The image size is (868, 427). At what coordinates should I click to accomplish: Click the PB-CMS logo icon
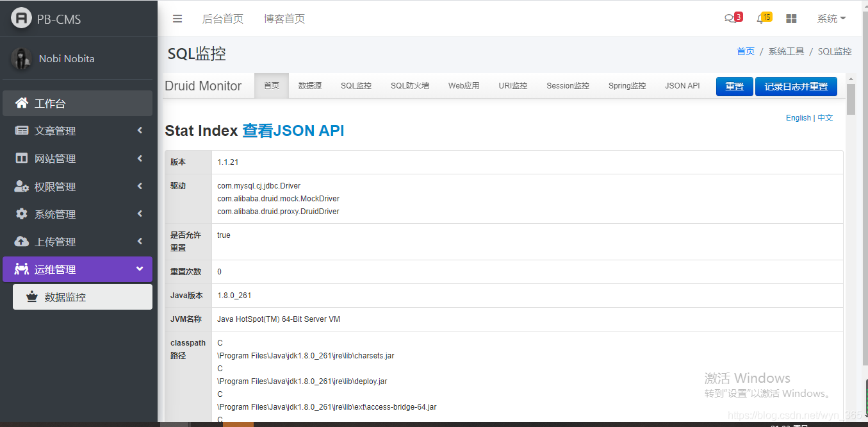[x=21, y=18]
